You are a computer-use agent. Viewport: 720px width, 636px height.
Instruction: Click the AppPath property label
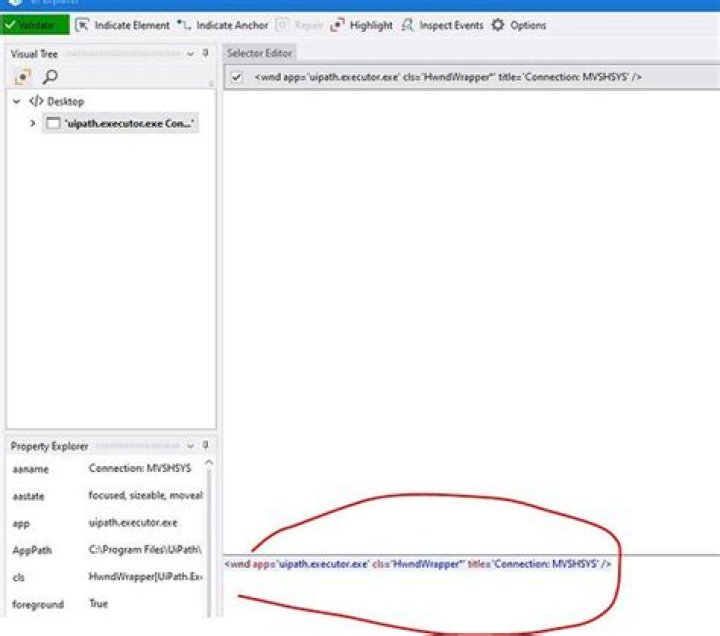coord(32,550)
